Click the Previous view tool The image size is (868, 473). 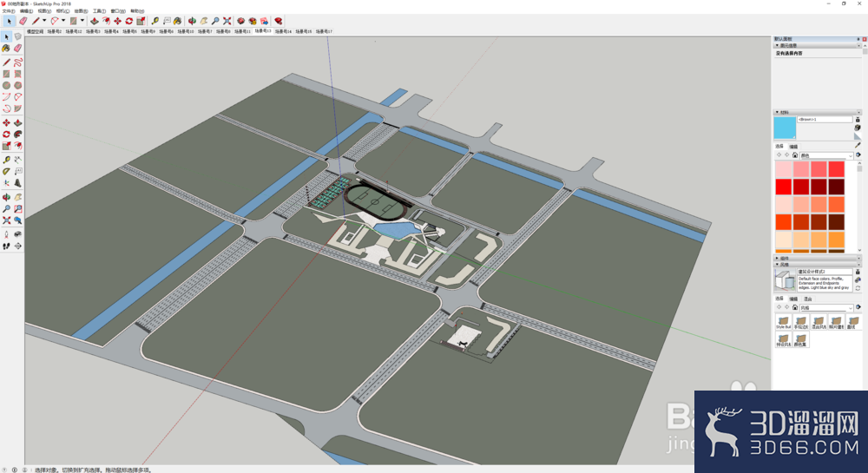pos(17,220)
